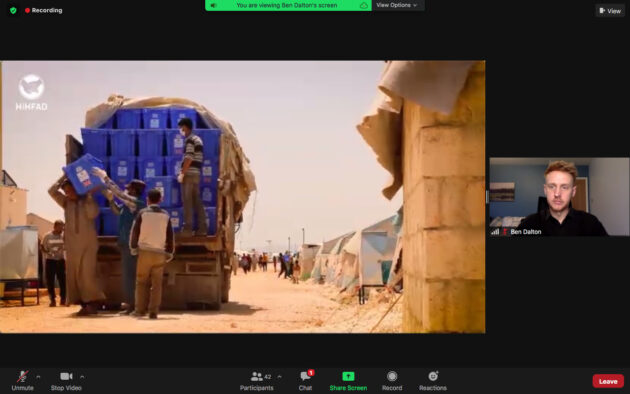Stop Video camera toggle
Screen dimensions: 630x394
(66, 380)
